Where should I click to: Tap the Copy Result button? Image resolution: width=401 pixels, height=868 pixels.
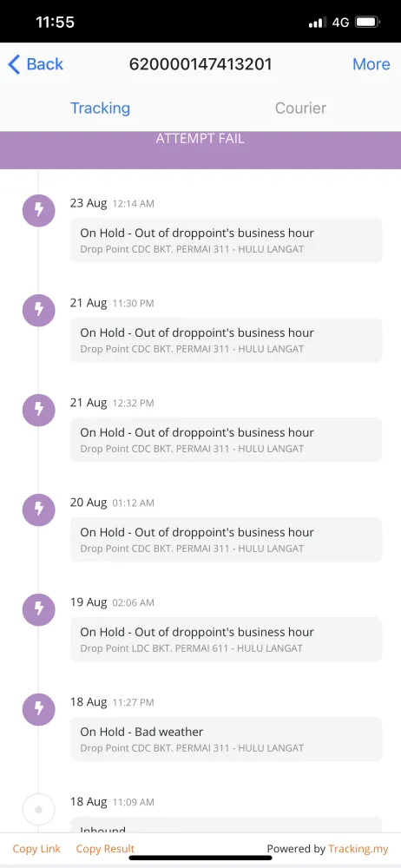tap(105, 849)
